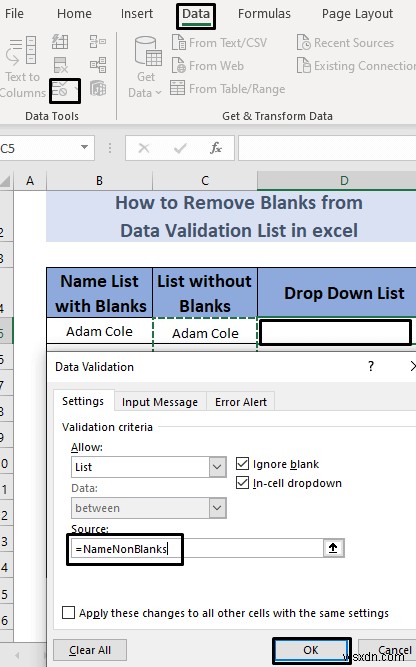Click the Clear All button
This screenshot has width=416, height=667.
pos(90,650)
